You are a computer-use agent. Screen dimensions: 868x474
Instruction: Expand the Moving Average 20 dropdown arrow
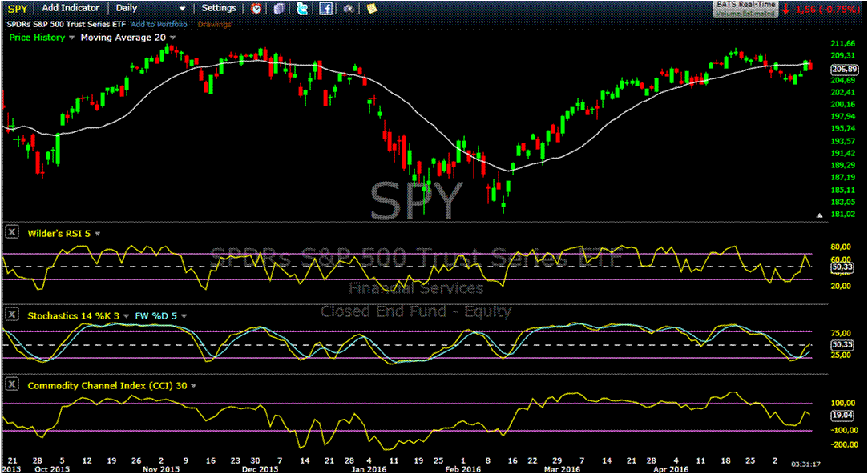(x=172, y=38)
